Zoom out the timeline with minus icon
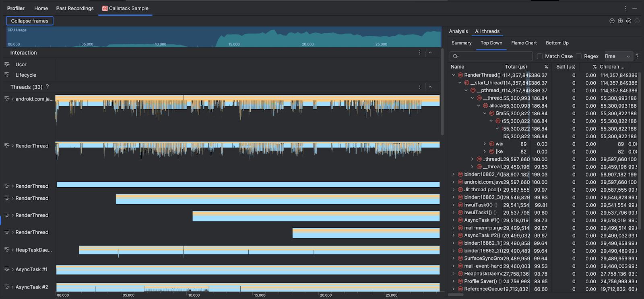Screen dimensions: 644x299 tap(612, 21)
